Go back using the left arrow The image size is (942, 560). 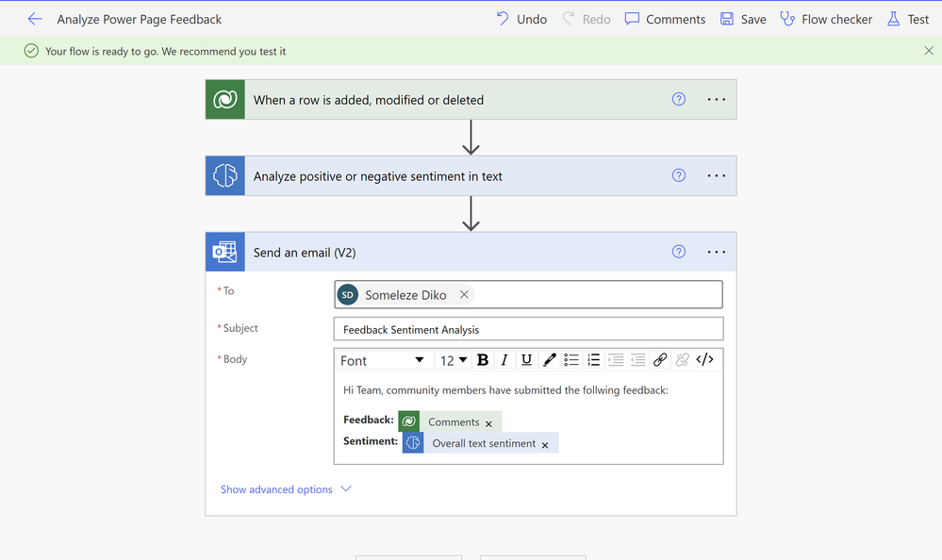(x=35, y=19)
